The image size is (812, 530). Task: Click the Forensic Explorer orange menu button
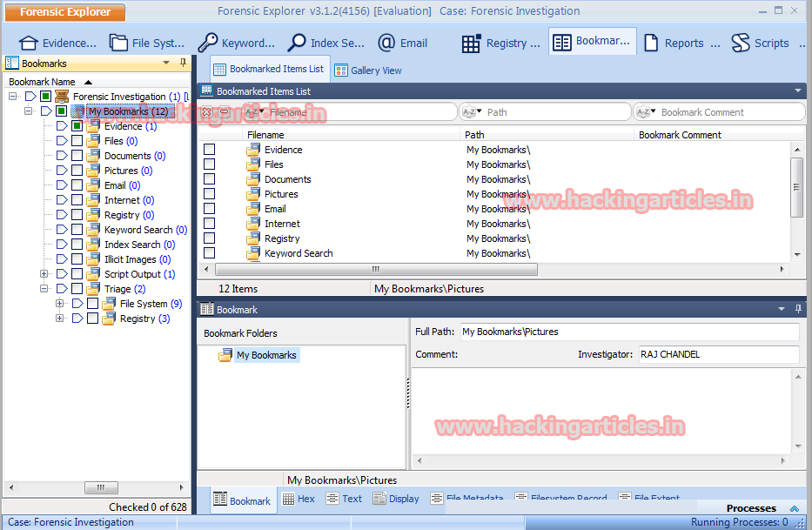pyautogui.click(x=64, y=12)
